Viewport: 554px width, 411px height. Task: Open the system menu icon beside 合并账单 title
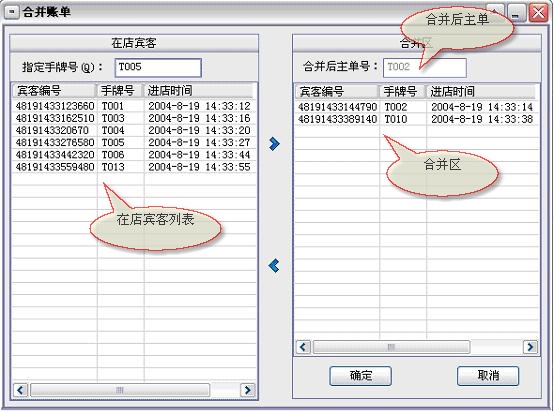point(12,13)
